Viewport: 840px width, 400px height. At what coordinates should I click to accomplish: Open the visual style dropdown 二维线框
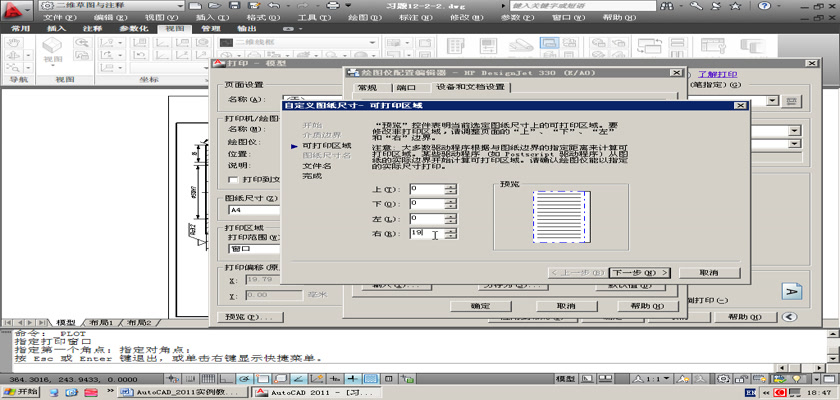click(x=299, y=42)
